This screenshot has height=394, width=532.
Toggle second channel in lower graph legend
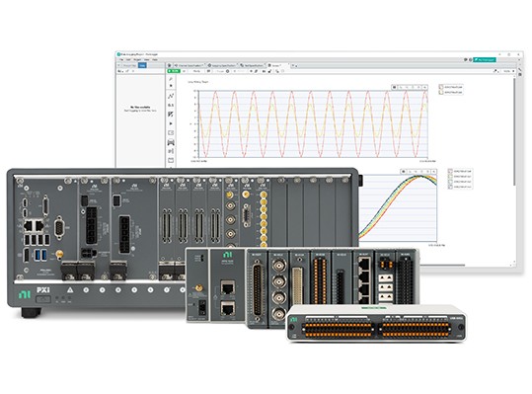(x=450, y=176)
